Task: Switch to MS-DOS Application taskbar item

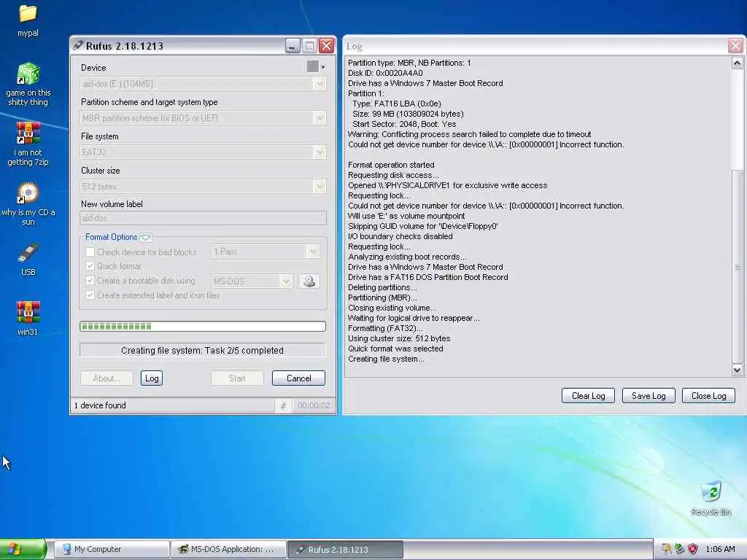Action: pos(228,550)
